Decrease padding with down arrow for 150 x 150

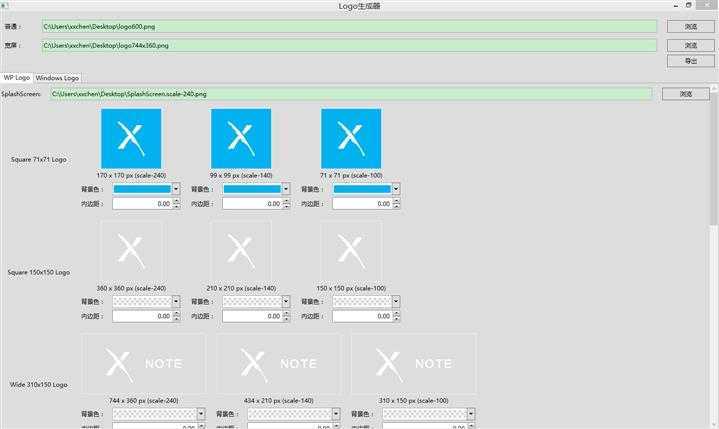click(397, 319)
